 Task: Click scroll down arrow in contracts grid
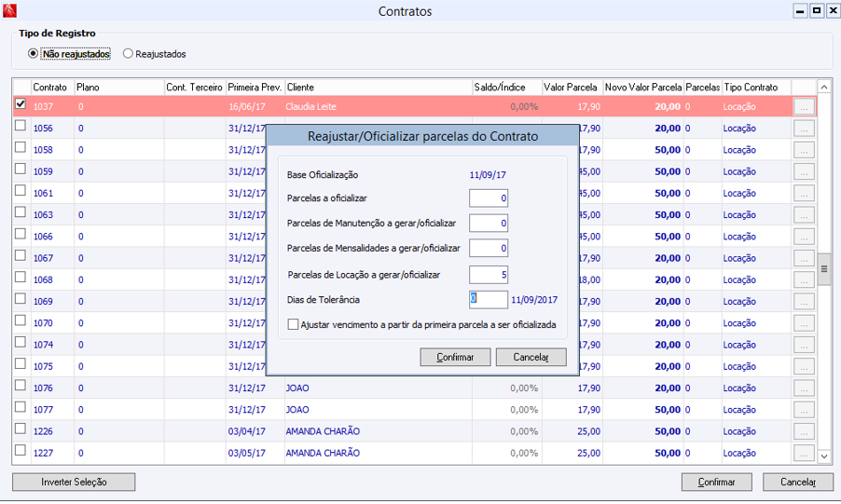point(823,456)
